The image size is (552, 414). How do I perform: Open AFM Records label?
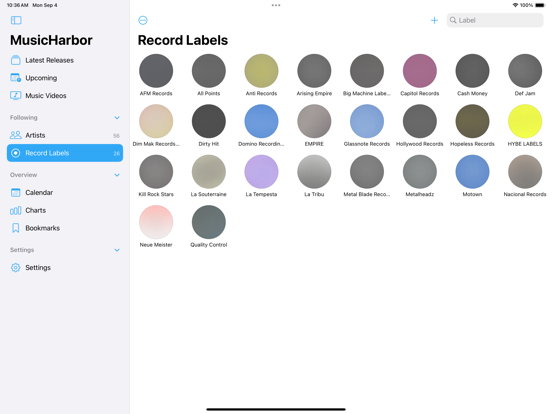click(156, 71)
